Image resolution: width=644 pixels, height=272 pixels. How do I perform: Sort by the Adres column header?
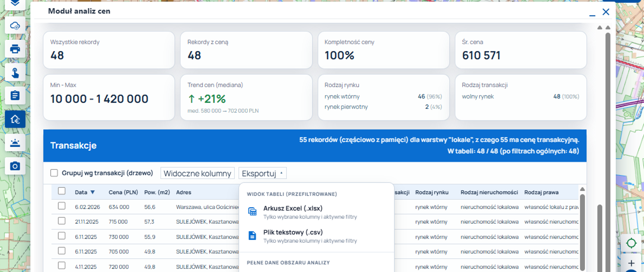point(183,192)
